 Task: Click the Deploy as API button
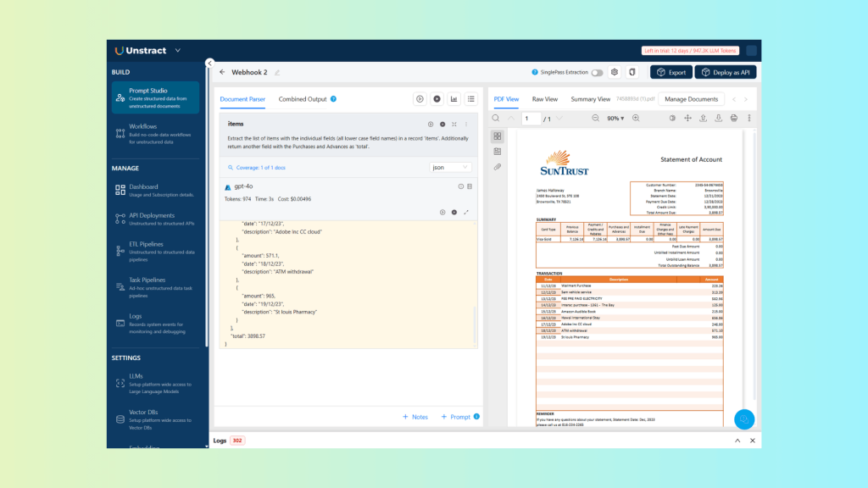click(x=726, y=71)
